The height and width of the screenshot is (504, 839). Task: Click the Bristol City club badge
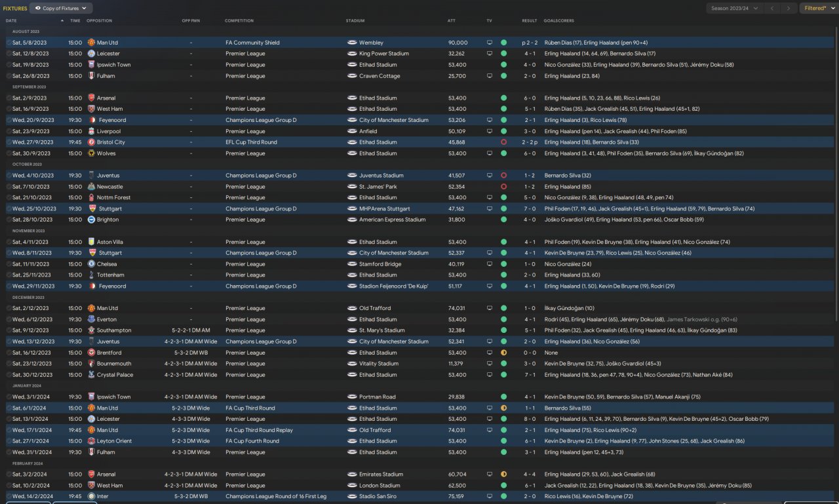click(90, 142)
